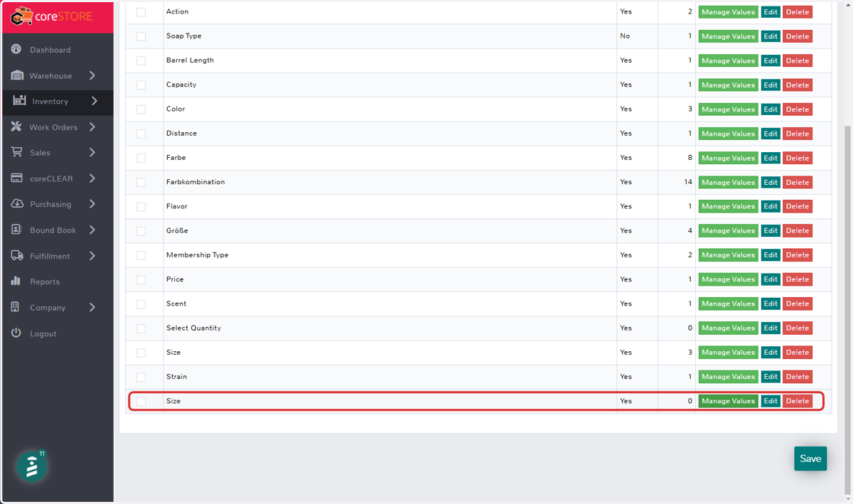Expand the Warehouse submenu chevron
Image resolution: width=853 pixels, height=504 pixels.
pyautogui.click(x=92, y=75)
